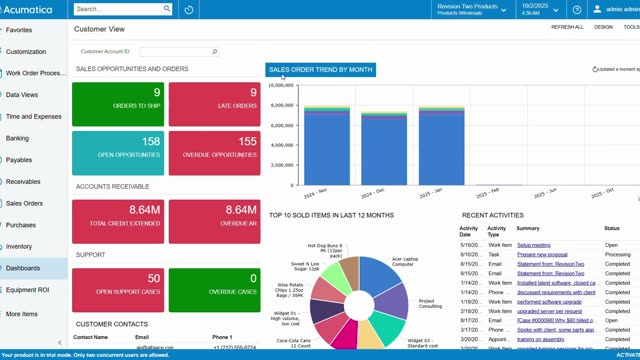
Task: Click inside the Customer Account ID field
Action: [176, 52]
